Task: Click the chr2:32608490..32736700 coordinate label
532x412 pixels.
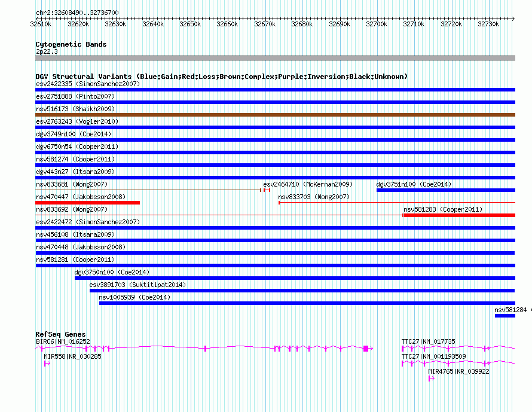Action: tap(77, 13)
